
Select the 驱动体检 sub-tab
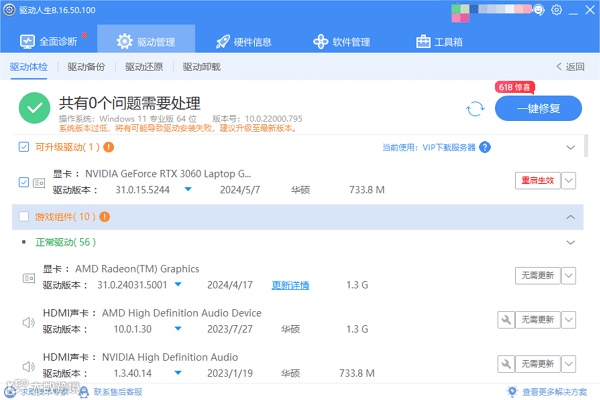pyautogui.click(x=29, y=67)
